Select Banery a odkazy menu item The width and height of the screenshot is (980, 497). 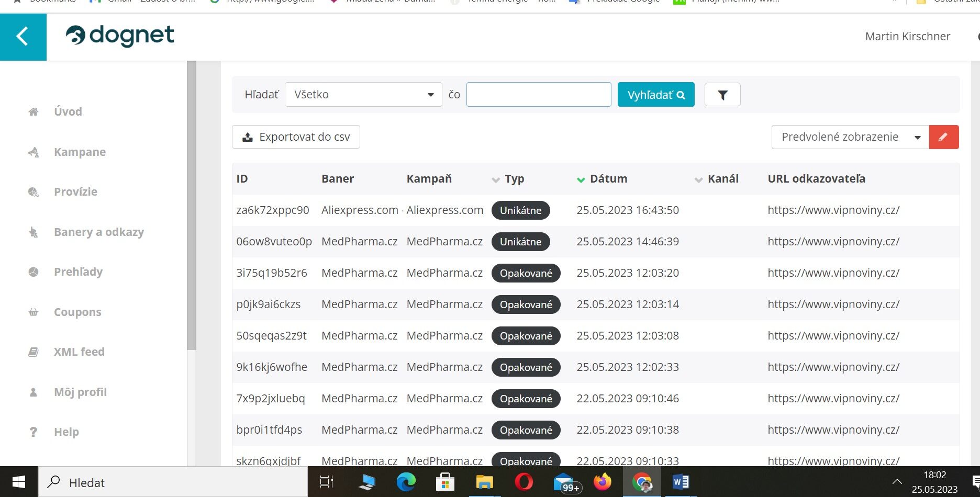click(99, 232)
